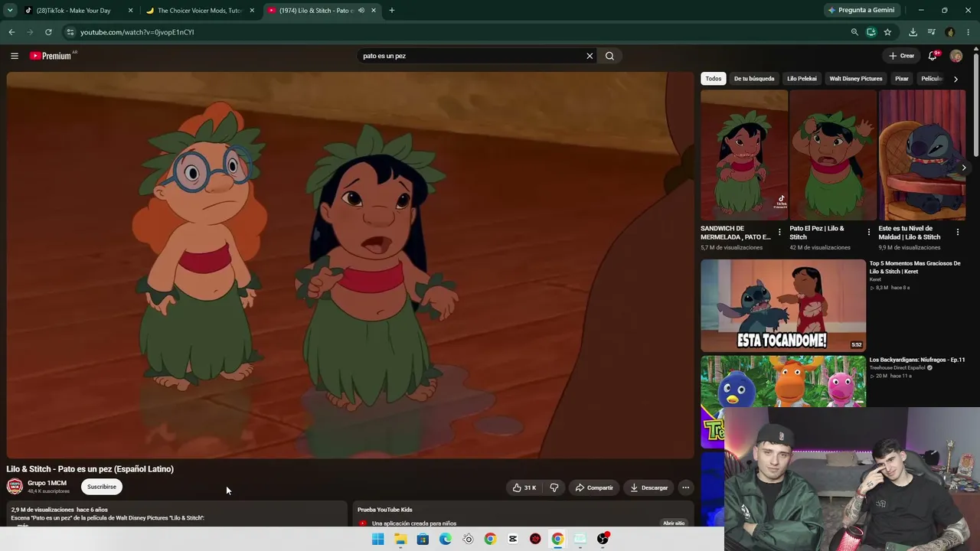Open Microsoft Store from the taskbar
Viewport: 980px width, 551px height.
pyautogui.click(x=423, y=539)
